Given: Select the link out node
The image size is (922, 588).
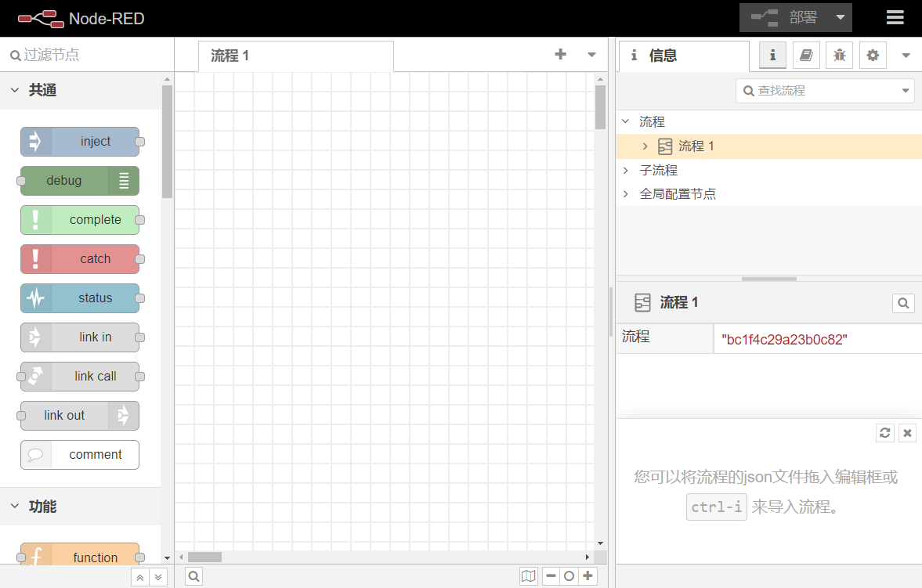Looking at the screenshot, I should tap(80, 416).
